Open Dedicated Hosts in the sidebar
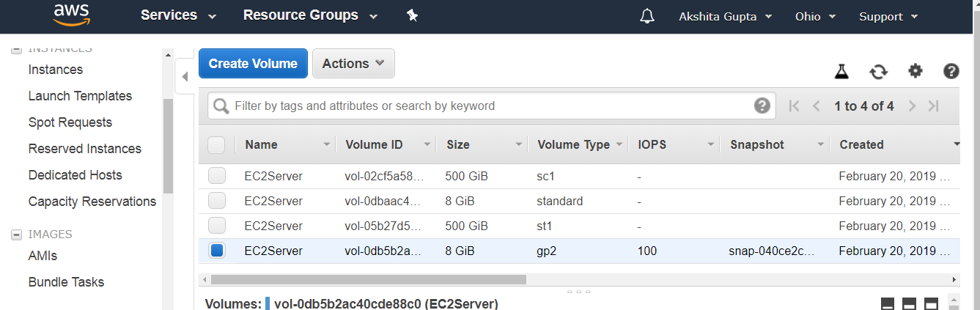980x310 pixels. (x=75, y=175)
